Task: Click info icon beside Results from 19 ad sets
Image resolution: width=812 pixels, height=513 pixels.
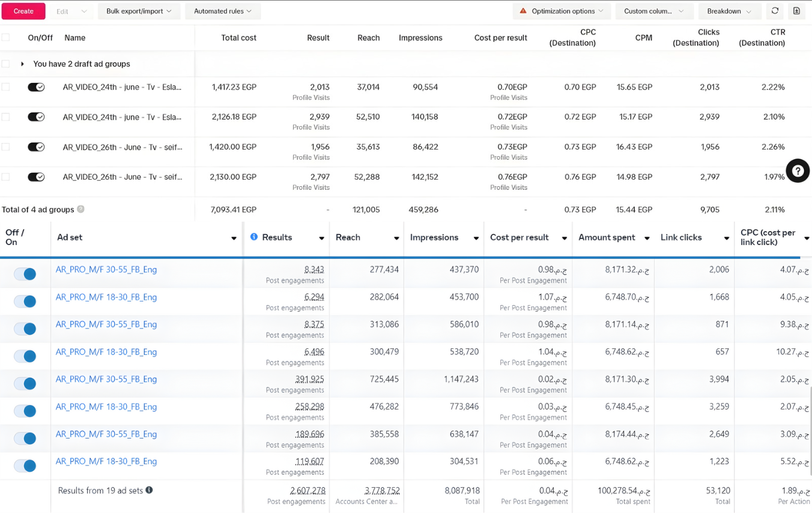Action: pos(149,490)
